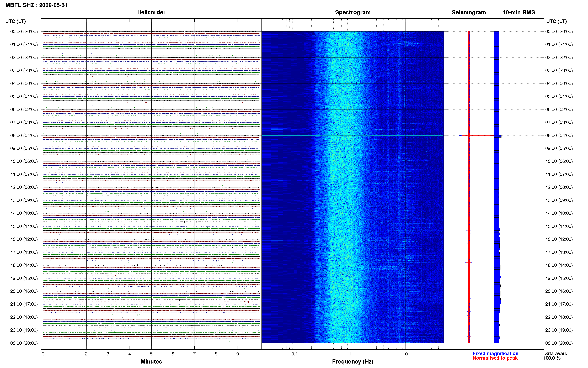Click left time label 11:00 (07:00)

click(x=24, y=174)
